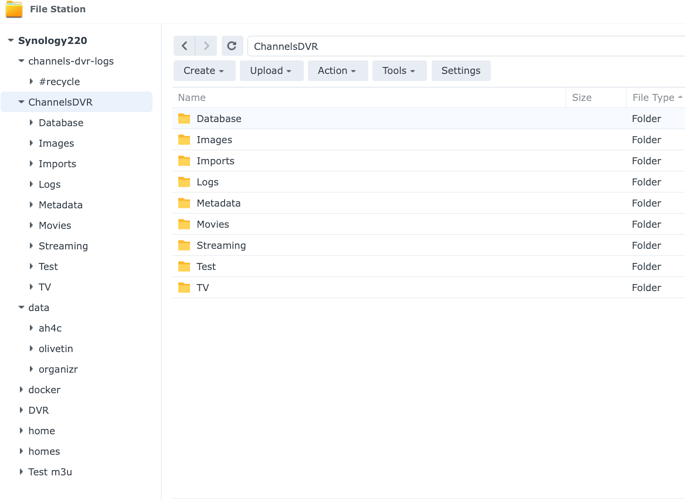The height and width of the screenshot is (500, 685).
Task: Click the TV folder icon in file list
Action: coord(184,287)
